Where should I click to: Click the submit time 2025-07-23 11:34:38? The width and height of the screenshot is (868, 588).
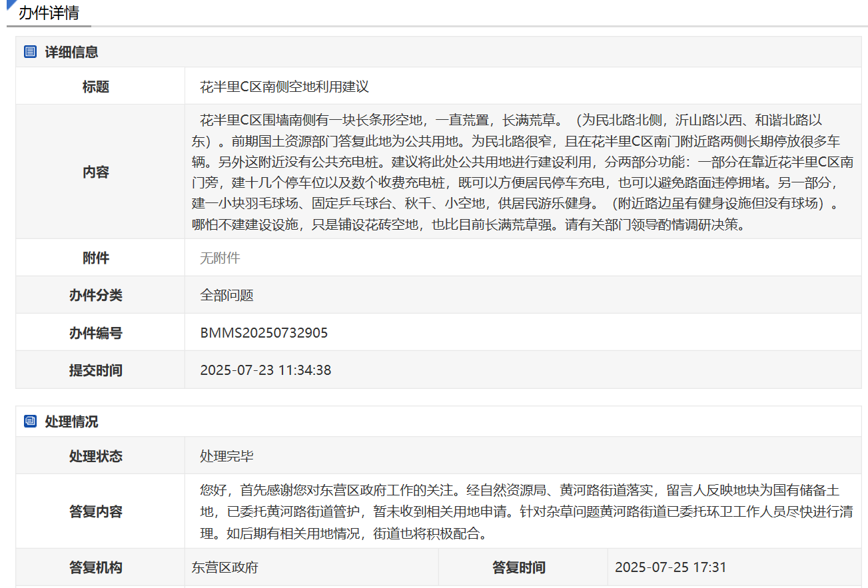pyautogui.click(x=265, y=370)
